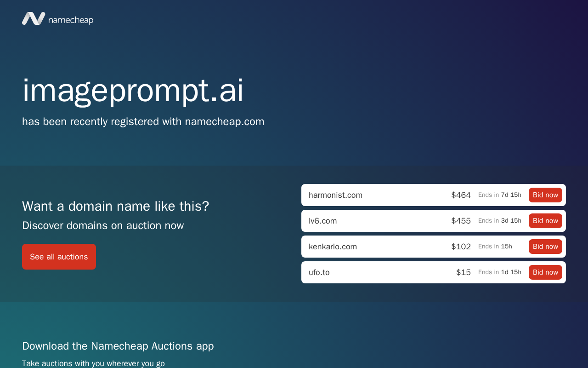Click the Ends in 3d 15h label
Viewport: 588px width, 368px height.
pyautogui.click(x=500, y=221)
